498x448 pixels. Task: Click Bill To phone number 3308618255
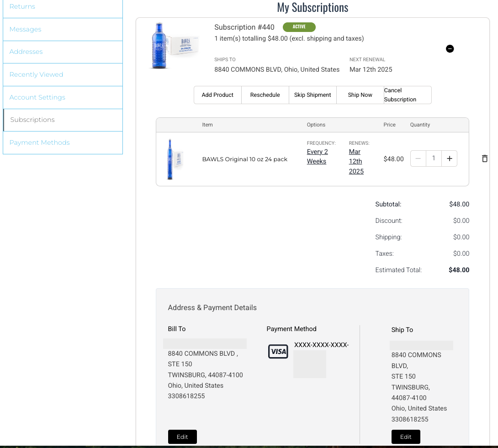pyautogui.click(x=186, y=396)
